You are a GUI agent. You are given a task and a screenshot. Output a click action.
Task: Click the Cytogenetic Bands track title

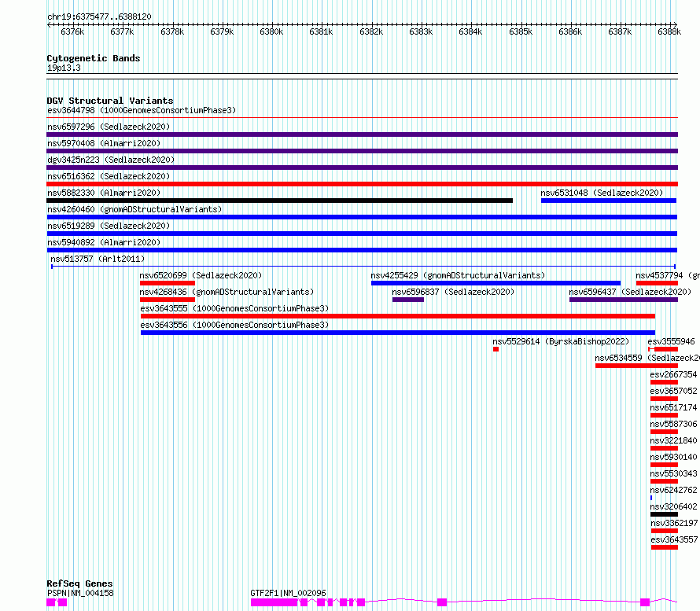(94, 58)
